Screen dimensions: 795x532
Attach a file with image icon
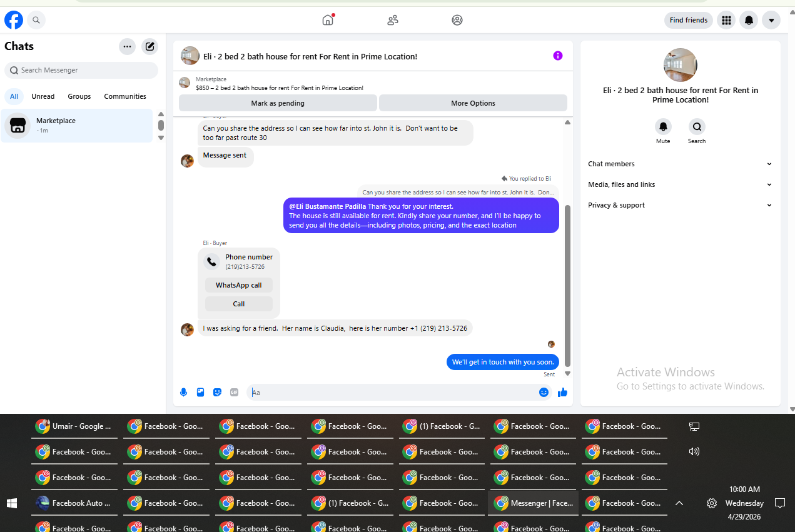[201, 393]
